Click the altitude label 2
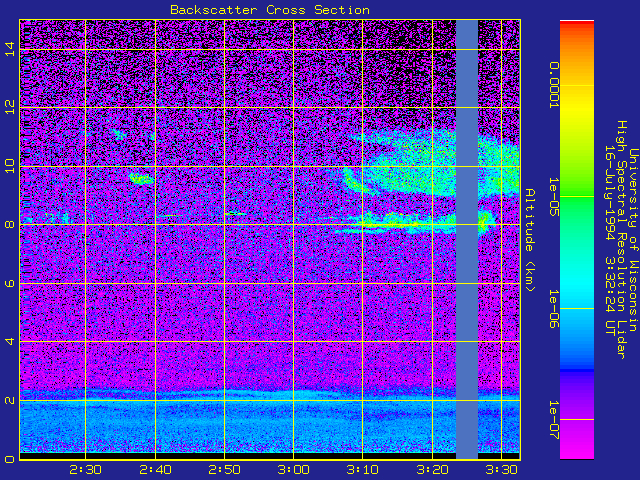The image size is (640, 480). coord(10,400)
